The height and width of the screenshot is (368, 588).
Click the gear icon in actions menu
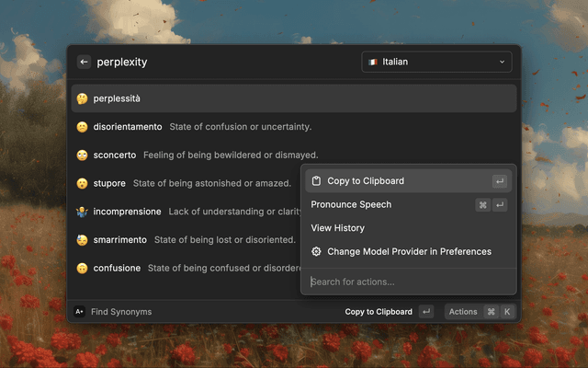tap(317, 251)
